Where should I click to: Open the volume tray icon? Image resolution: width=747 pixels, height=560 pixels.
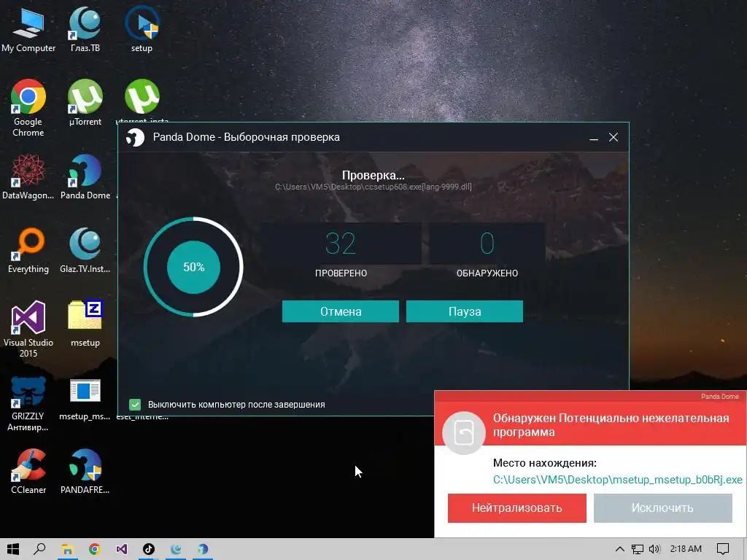pos(654,549)
